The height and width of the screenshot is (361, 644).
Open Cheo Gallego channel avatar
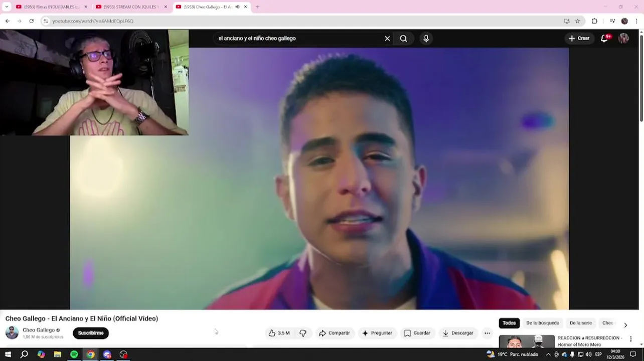coord(12,332)
